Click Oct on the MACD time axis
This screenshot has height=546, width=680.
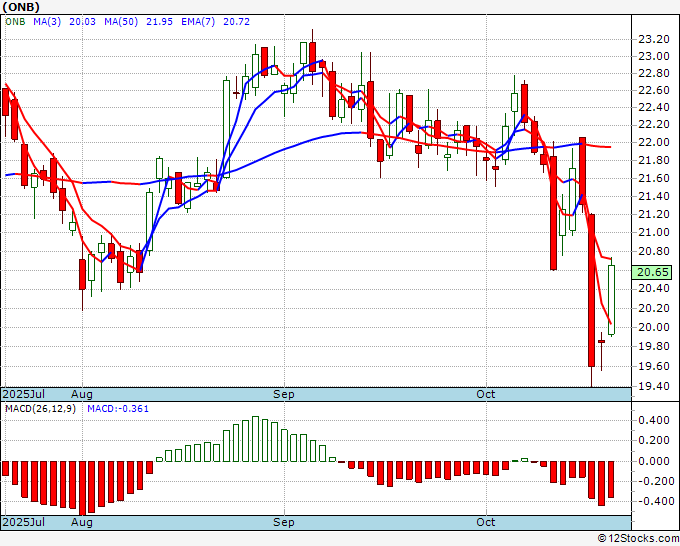485,522
